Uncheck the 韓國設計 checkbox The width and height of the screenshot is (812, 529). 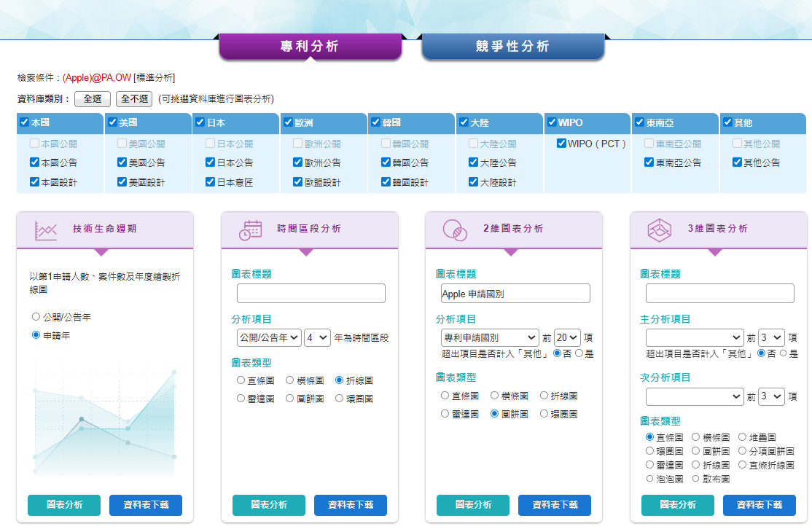pyautogui.click(x=386, y=181)
